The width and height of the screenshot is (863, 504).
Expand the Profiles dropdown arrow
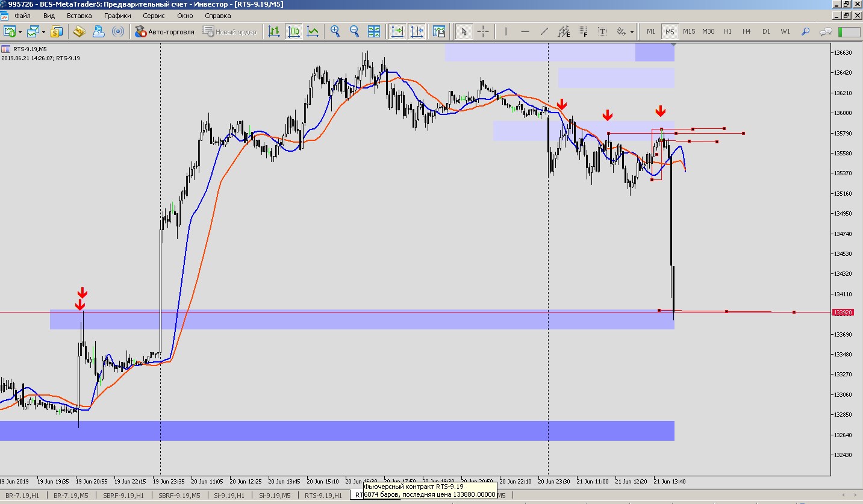point(43,32)
